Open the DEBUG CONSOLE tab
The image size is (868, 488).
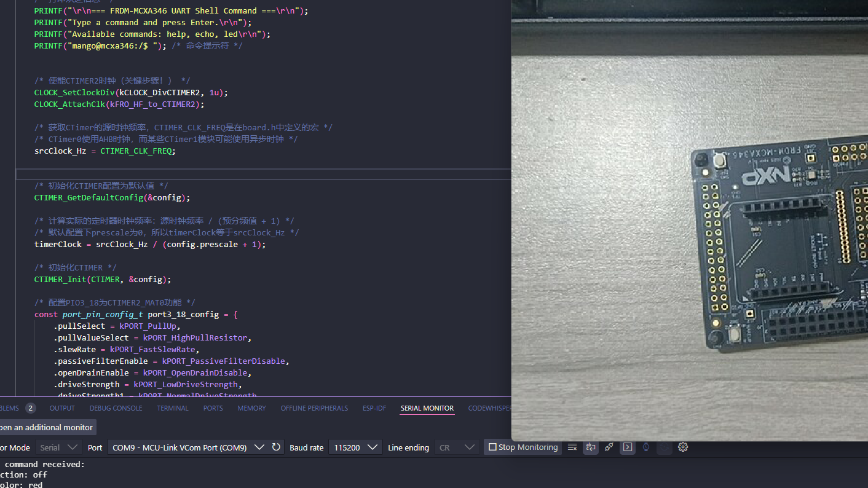(116, 408)
